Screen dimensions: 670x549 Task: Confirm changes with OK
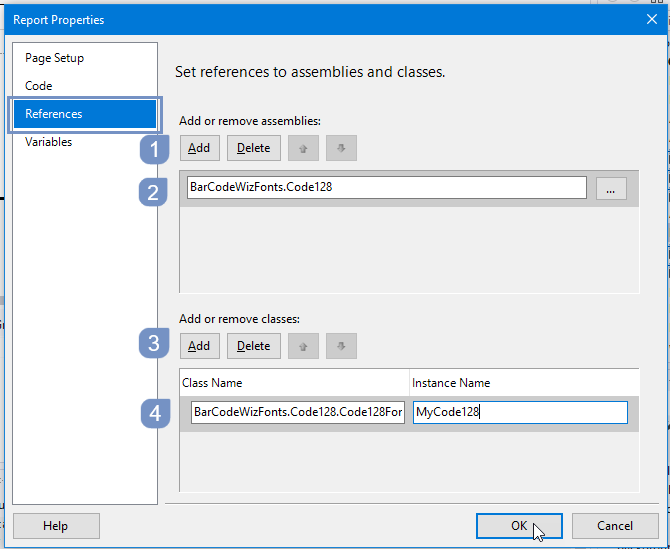coord(519,526)
